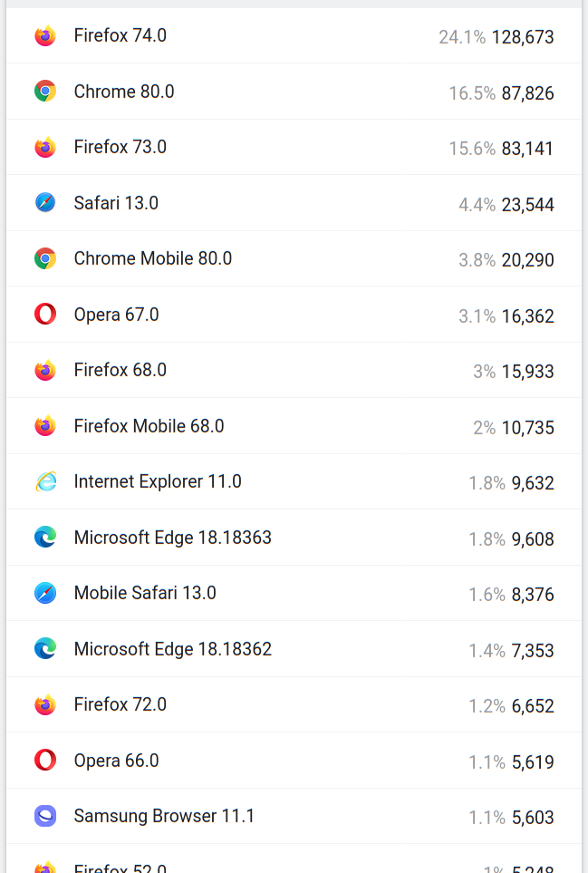Click the 87,826 count for Chrome
The height and width of the screenshot is (873, 588).
[527, 93]
